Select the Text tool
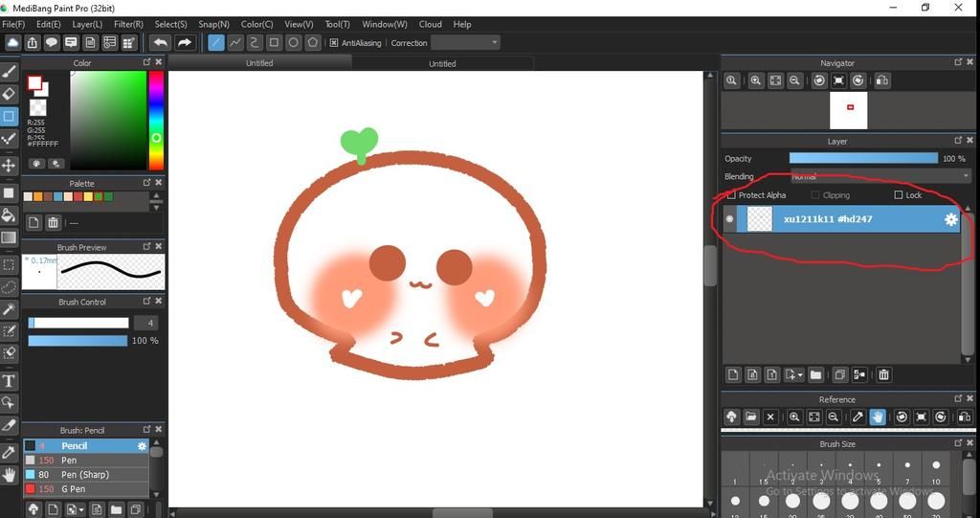This screenshot has height=518, width=980. coord(9,381)
